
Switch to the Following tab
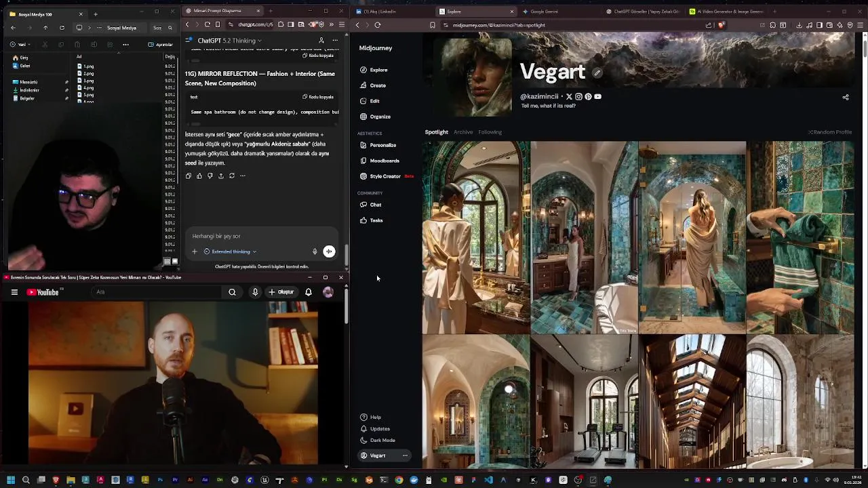click(x=490, y=132)
